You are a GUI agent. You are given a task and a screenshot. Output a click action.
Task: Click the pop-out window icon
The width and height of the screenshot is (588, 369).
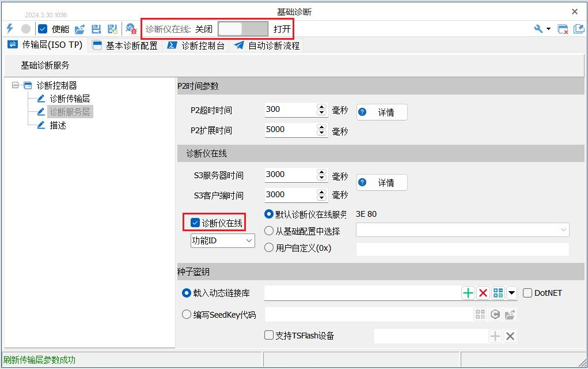[579, 29]
